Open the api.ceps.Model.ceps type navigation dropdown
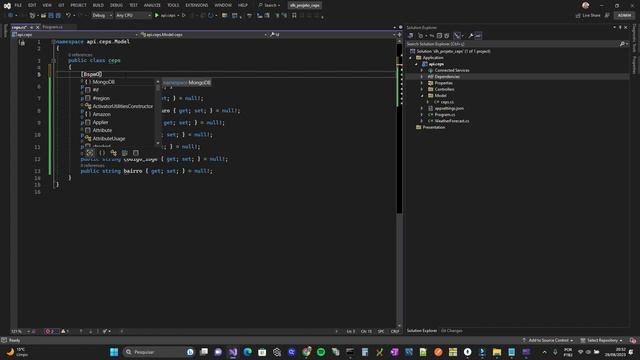Image resolution: width=640 pixels, height=360 pixels. point(203,35)
